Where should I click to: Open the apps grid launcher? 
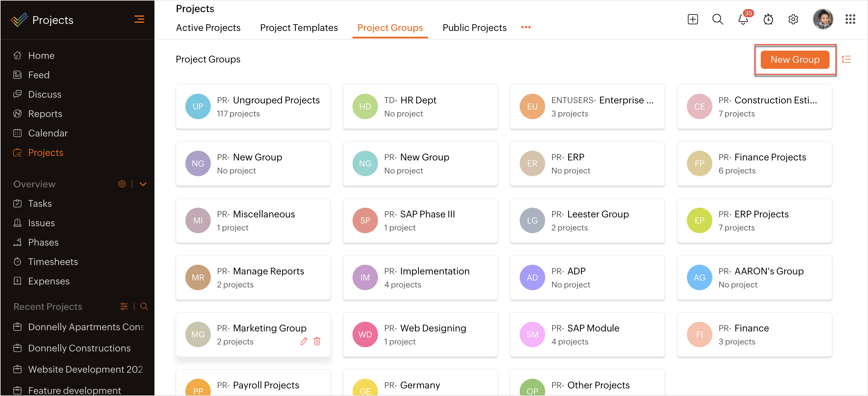[850, 20]
